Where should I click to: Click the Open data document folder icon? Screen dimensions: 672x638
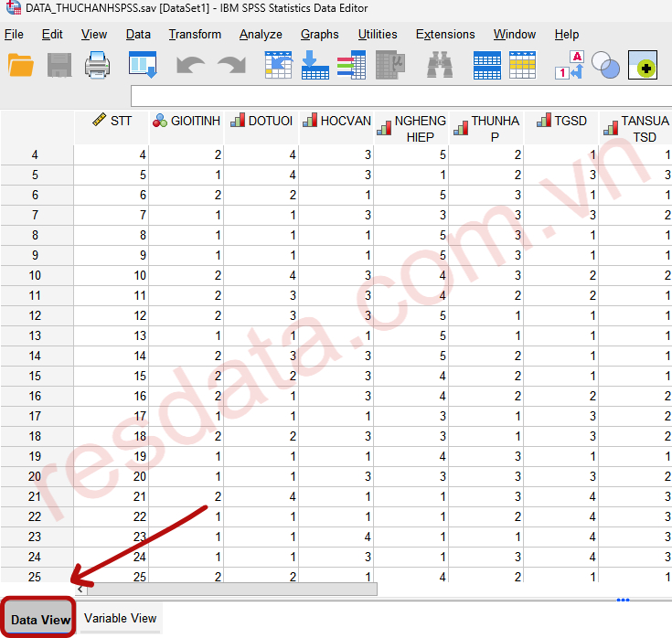[x=20, y=66]
